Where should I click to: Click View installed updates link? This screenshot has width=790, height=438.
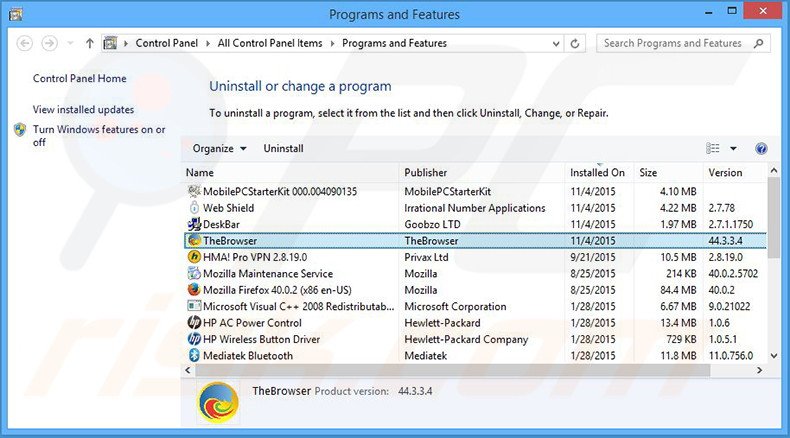point(83,109)
